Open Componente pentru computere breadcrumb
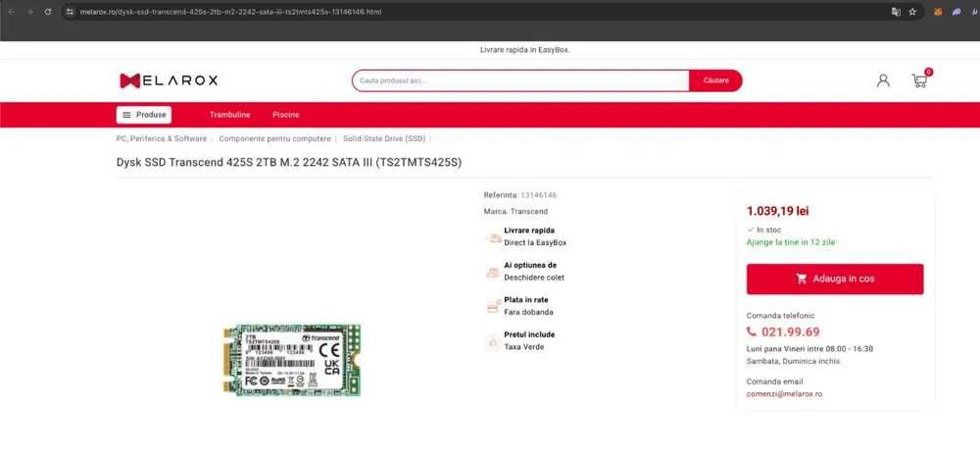The width and height of the screenshot is (980, 463). (274, 139)
